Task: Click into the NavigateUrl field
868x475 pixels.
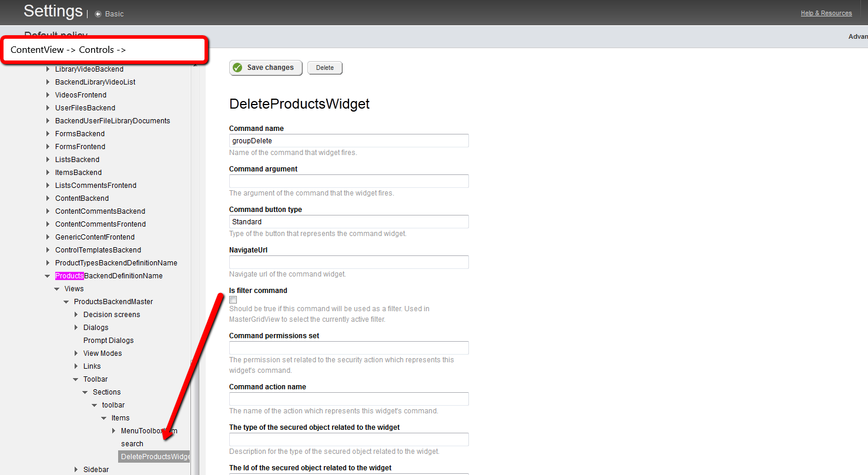Action: (349, 262)
